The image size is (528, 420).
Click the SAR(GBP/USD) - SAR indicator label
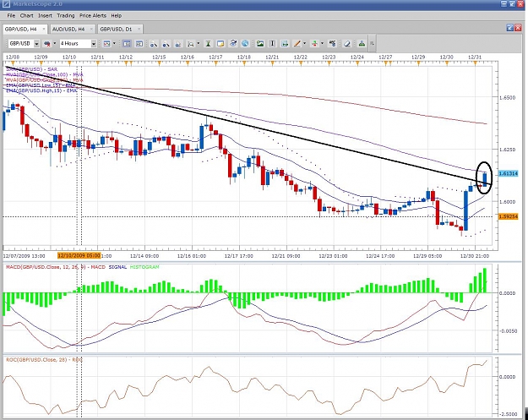point(31,69)
